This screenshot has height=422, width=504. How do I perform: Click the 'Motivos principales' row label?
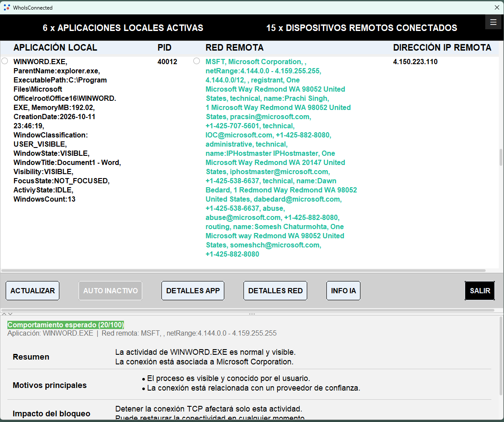point(49,385)
